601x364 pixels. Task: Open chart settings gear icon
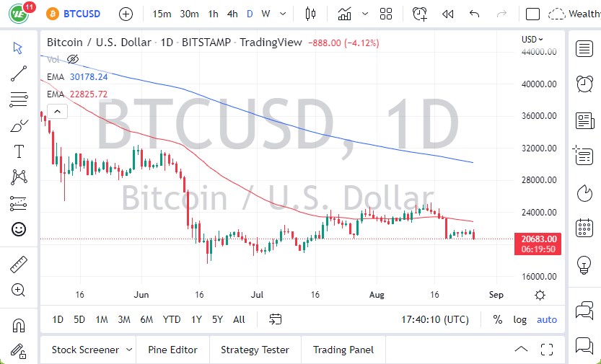click(x=540, y=295)
